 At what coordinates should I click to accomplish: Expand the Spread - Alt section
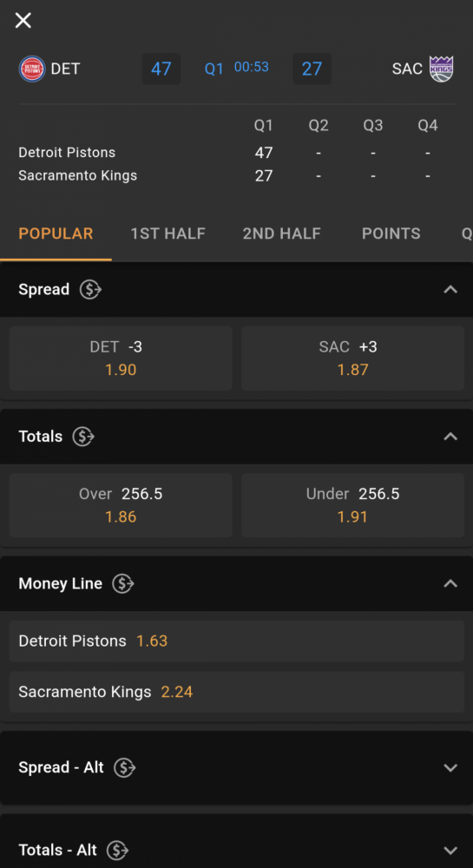click(x=451, y=768)
